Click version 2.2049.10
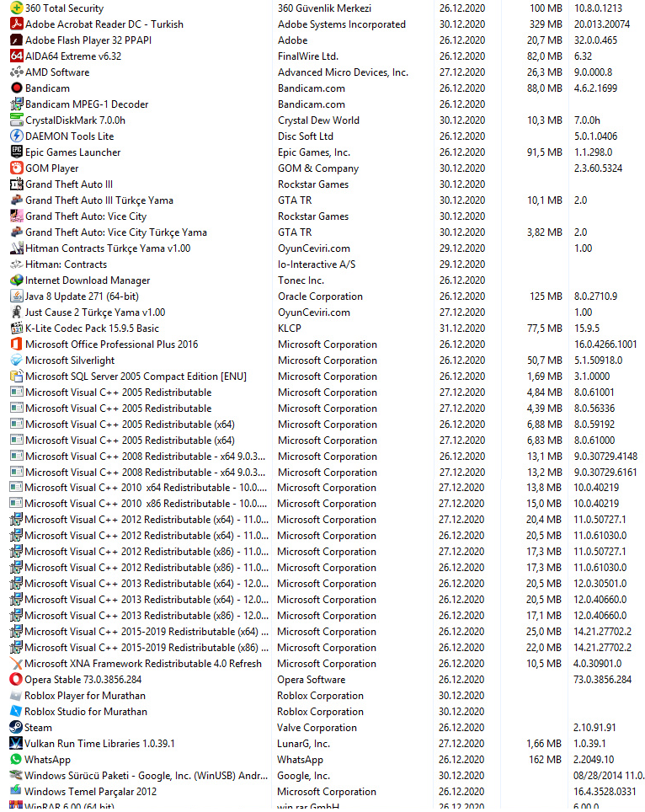The image size is (645, 812). 594,761
